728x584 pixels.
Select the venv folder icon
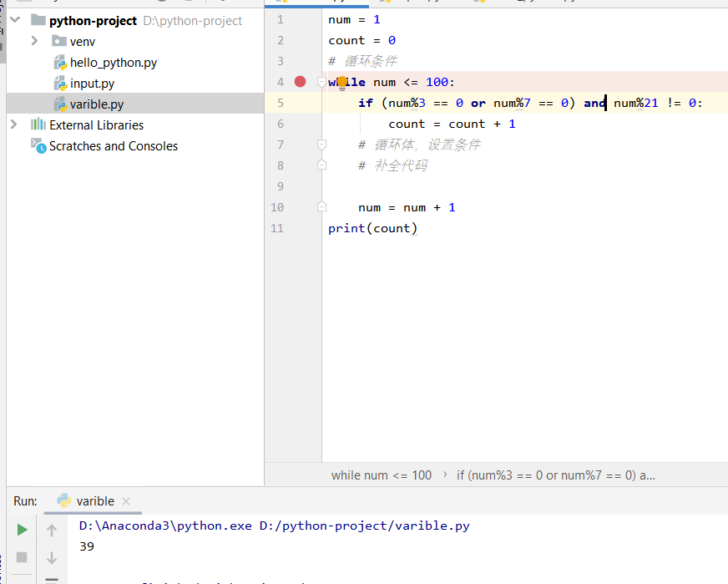tap(59, 41)
